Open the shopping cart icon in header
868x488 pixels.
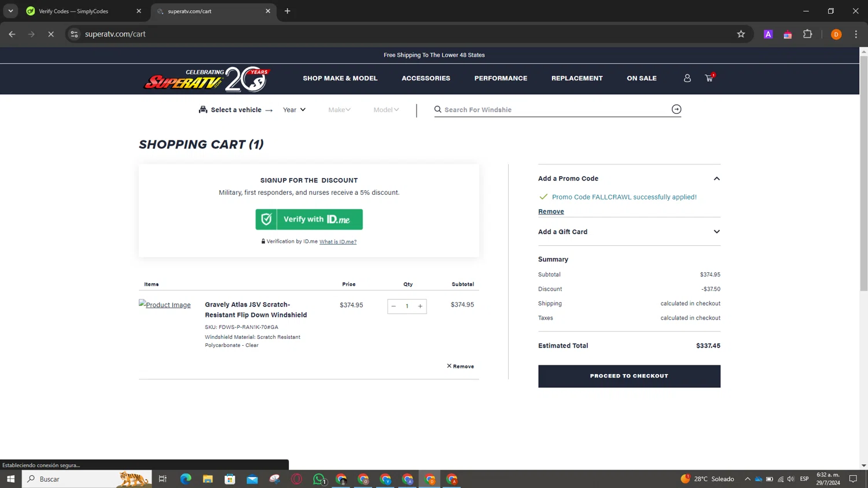pyautogui.click(x=709, y=77)
